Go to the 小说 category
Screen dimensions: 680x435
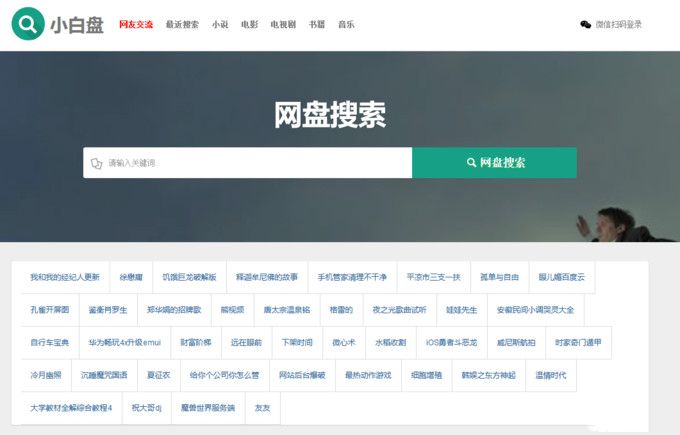220,24
